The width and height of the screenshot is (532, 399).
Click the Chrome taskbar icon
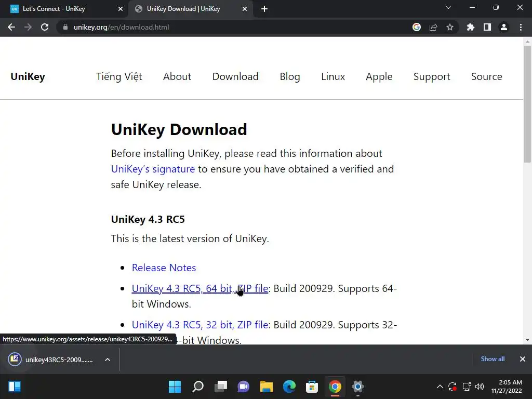tap(335, 387)
